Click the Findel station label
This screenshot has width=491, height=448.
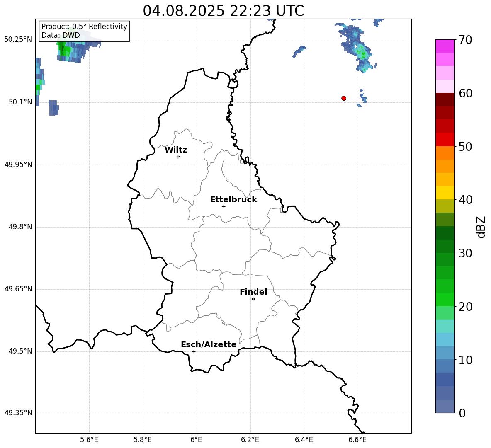click(x=253, y=292)
